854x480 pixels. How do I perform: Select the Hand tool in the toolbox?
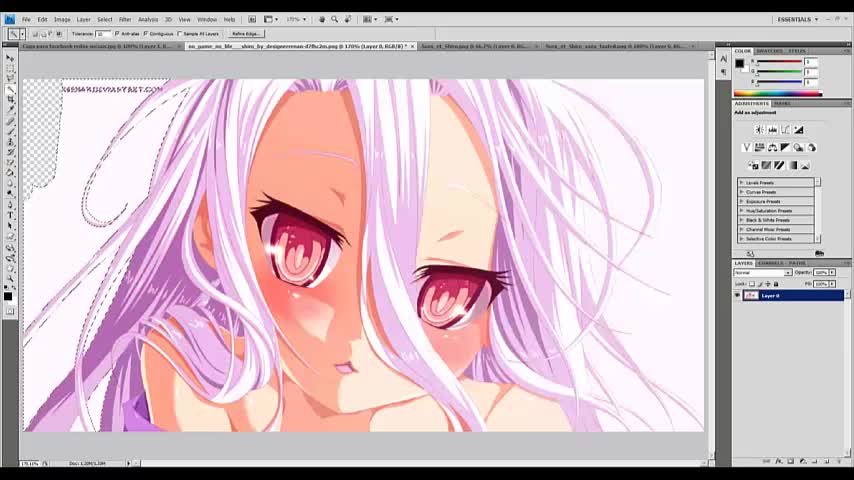tap(10, 268)
